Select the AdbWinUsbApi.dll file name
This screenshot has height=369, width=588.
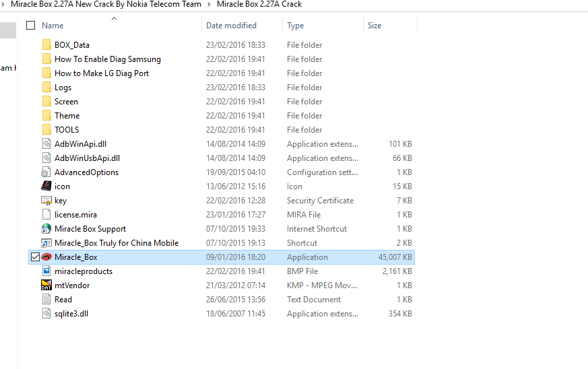pyautogui.click(x=87, y=158)
